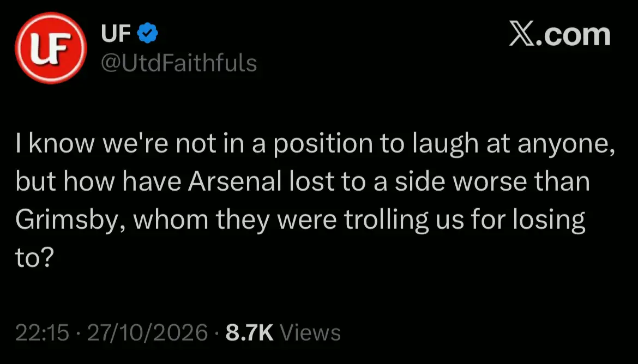Select the UF display name
This screenshot has width=638, height=364.
click(116, 33)
